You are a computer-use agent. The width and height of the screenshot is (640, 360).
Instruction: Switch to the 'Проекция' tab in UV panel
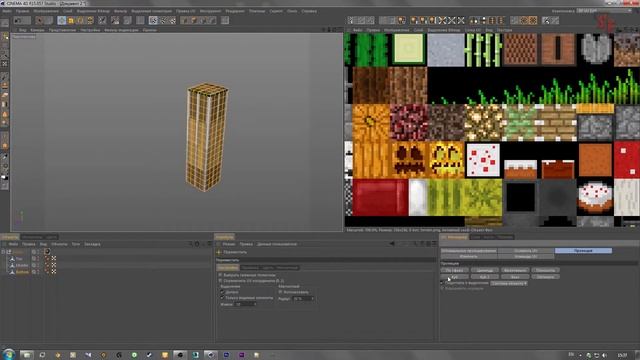click(583, 251)
